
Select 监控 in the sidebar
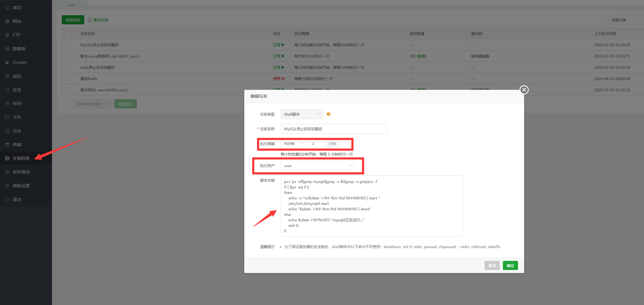click(17, 76)
